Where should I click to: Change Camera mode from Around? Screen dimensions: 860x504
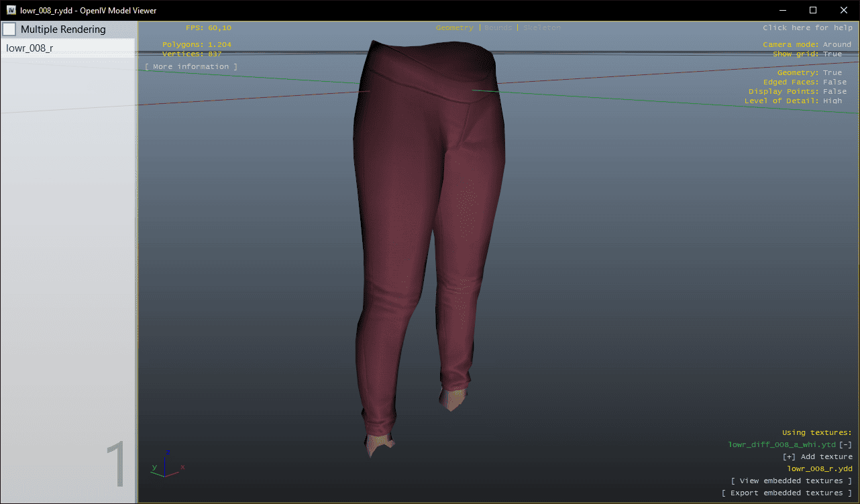837,44
